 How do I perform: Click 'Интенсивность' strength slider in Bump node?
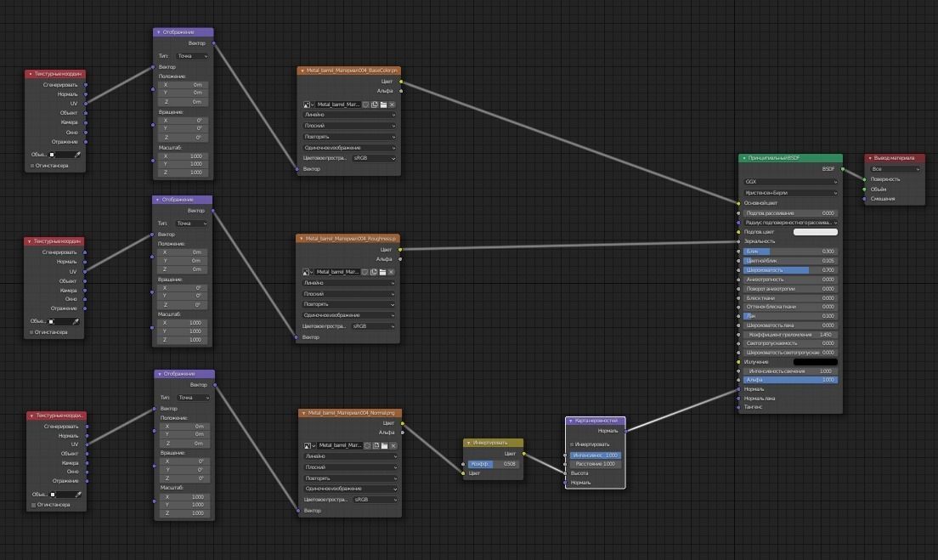(x=596, y=455)
